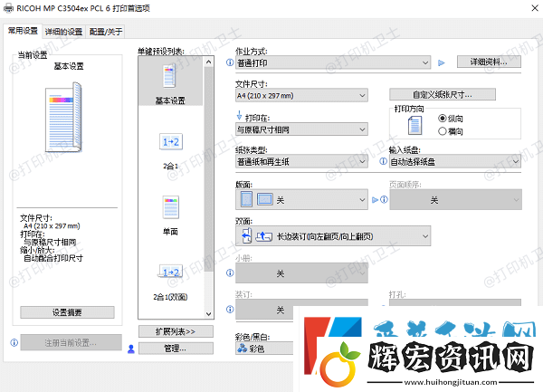
Task: Click info icon beside 页面顺序 dropdown
Action: click(x=384, y=199)
